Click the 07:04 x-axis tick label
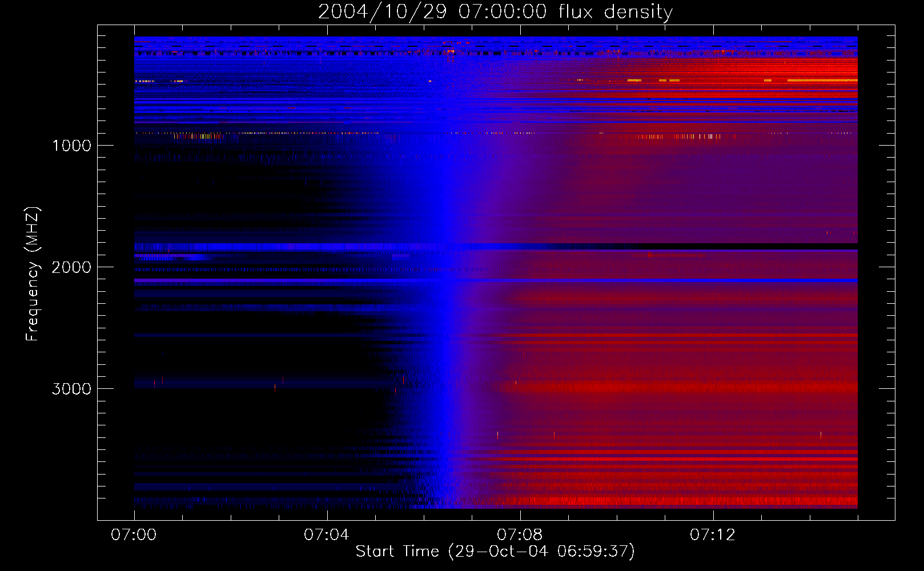 pos(327,535)
